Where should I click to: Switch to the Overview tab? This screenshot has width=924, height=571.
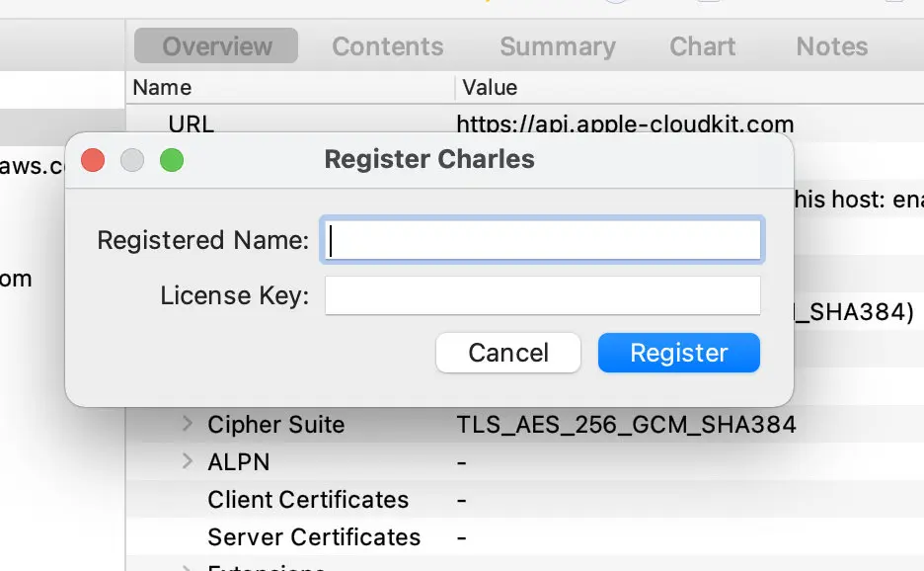coord(217,46)
